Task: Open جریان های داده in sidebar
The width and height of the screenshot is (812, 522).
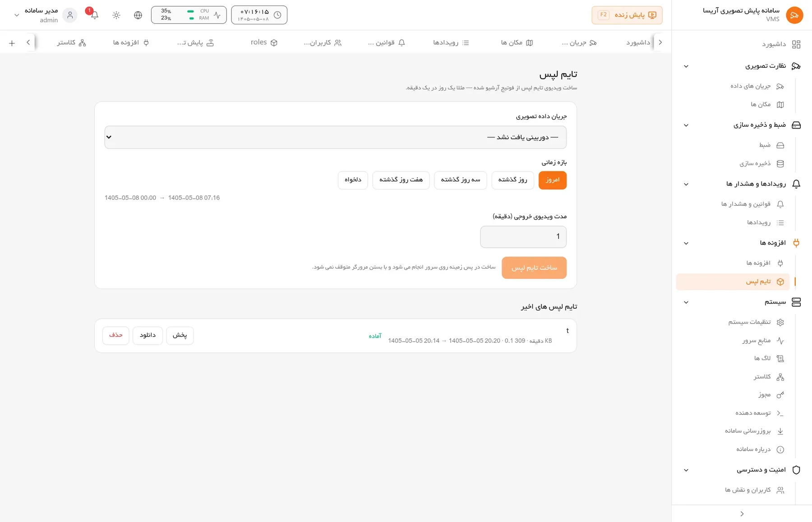Action: (758, 86)
